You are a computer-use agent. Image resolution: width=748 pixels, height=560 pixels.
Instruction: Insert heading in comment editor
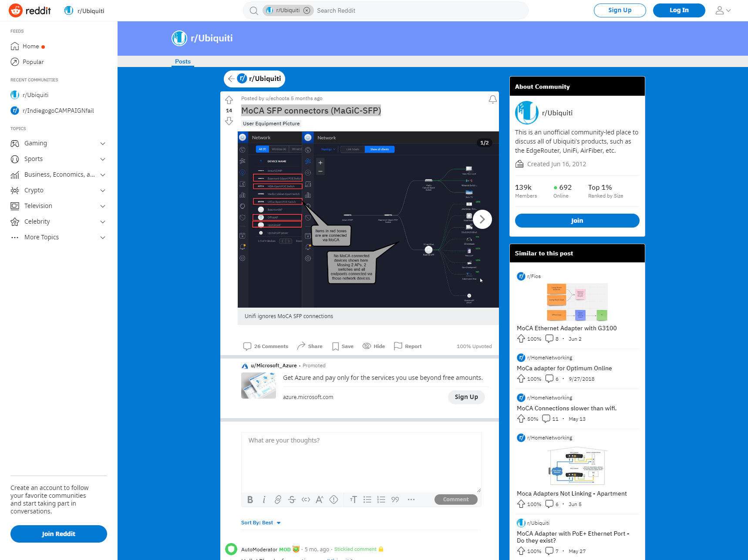pos(354,500)
